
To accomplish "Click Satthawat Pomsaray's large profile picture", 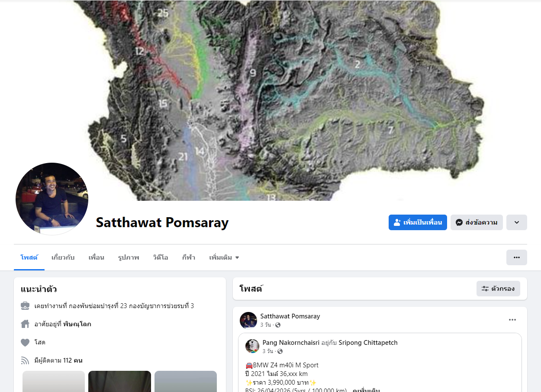I will 52,199.
